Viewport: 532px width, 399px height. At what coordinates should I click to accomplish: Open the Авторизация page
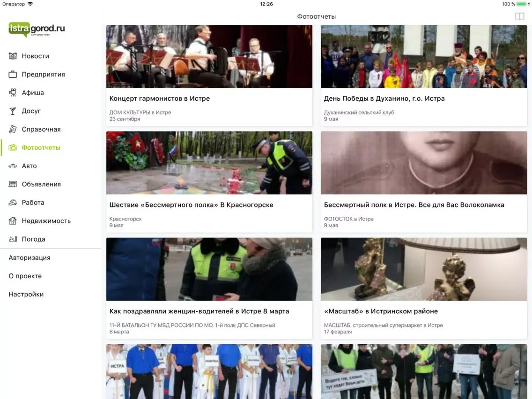pyautogui.click(x=30, y=258)
